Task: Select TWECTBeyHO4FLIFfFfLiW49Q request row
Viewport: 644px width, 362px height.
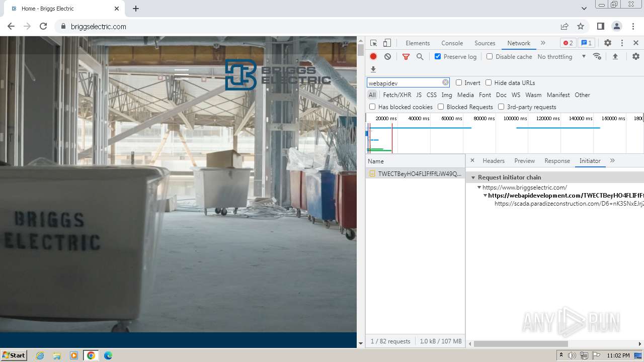Action: pos(415,173)
